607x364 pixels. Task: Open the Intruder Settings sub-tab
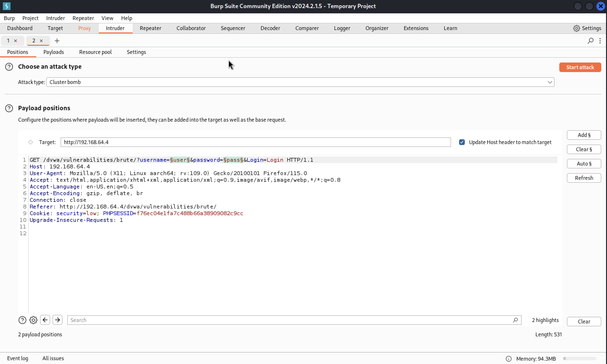[x=136, y=52]
